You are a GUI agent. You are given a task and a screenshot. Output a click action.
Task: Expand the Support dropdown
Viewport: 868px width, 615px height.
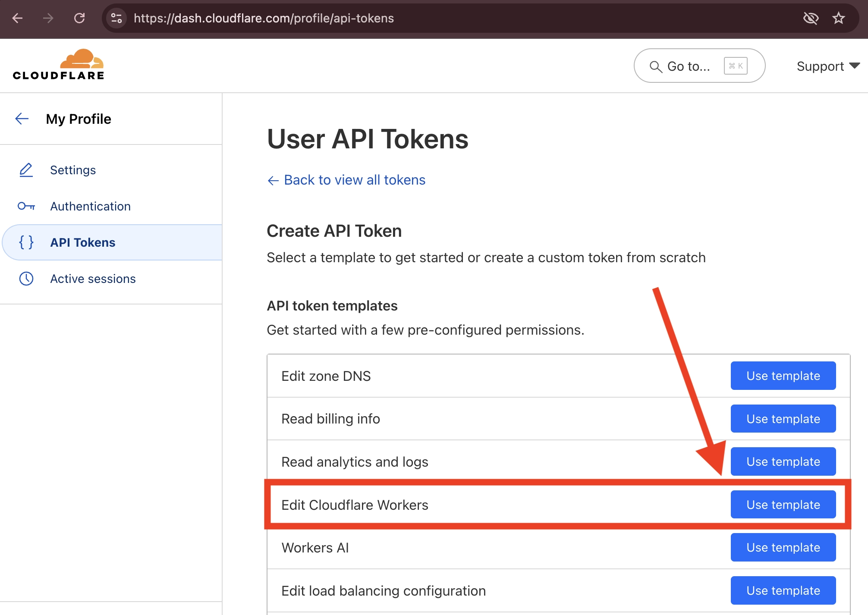tap(828, 66)
